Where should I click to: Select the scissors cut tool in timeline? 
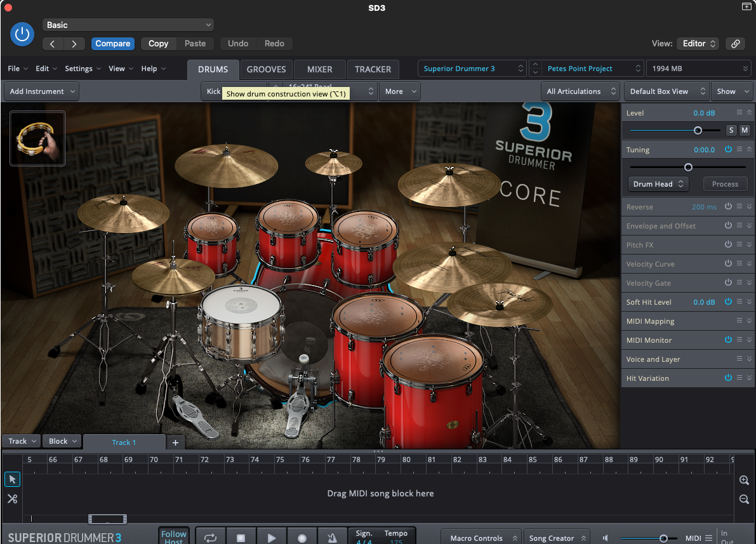pos(13,499)
